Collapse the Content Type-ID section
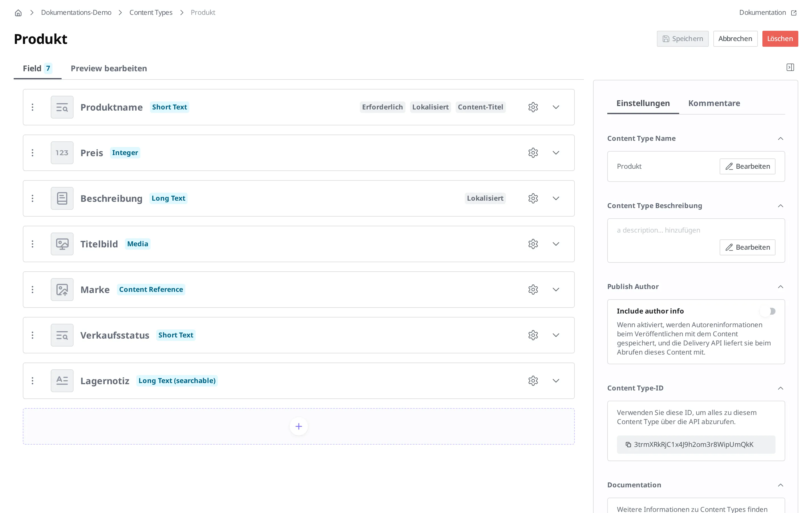812x513 pixels. point(780,388)
